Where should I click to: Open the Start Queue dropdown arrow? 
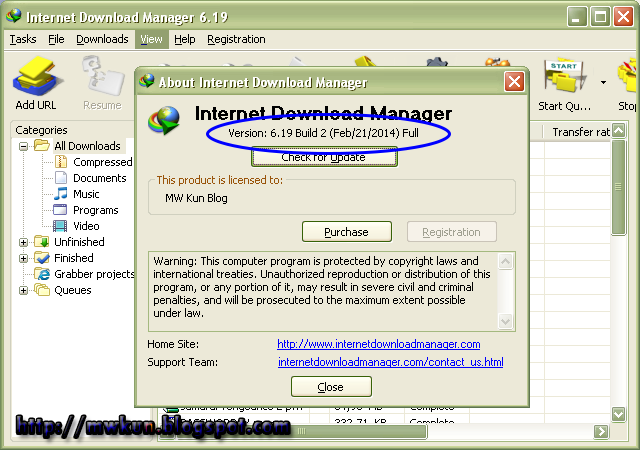603,82
